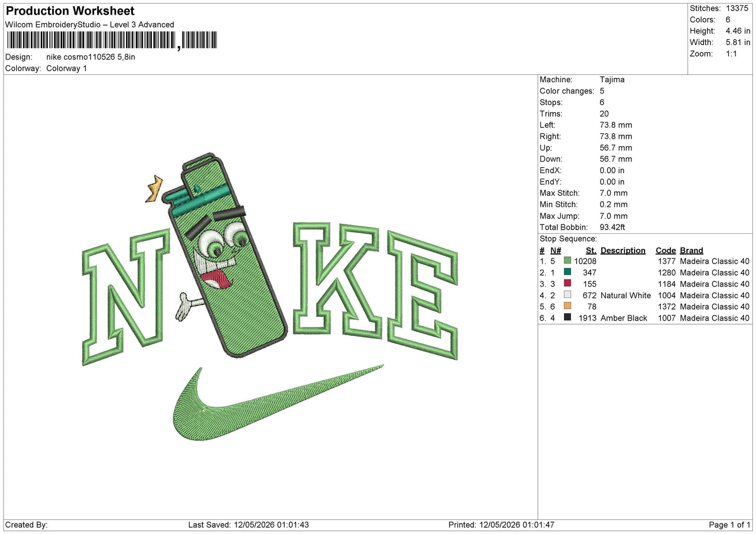Click thread code 1372
The width and height of the screenshot is (756, 534).
pyautogui.click(x=667, y=307)
